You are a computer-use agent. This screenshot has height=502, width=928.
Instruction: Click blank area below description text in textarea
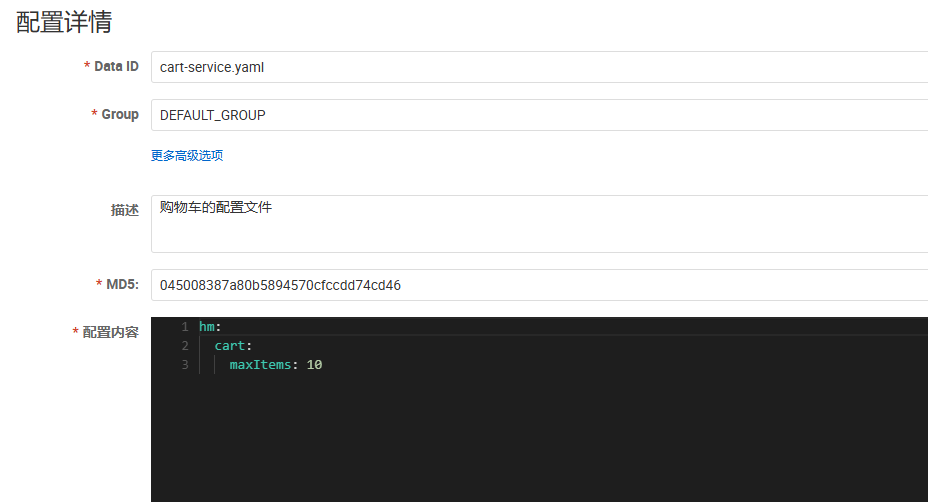(x=540, y=236)
